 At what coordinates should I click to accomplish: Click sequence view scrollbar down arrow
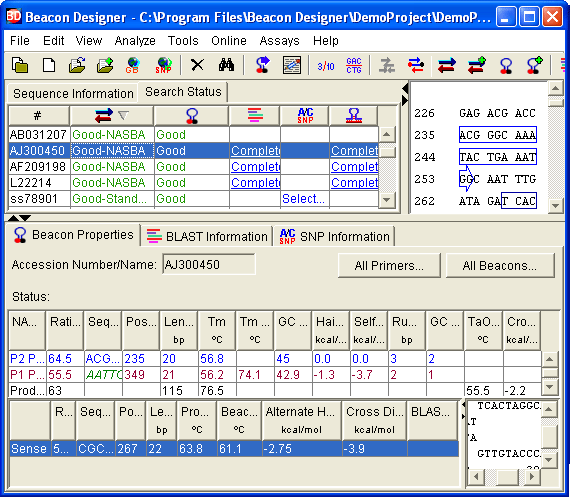(x=555, y=205)
